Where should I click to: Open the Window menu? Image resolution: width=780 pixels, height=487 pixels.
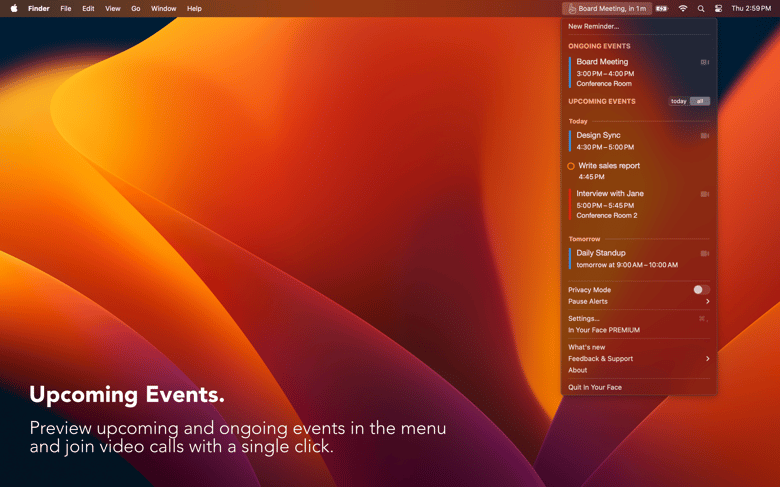pyautogui.click(x=164, y=8)
